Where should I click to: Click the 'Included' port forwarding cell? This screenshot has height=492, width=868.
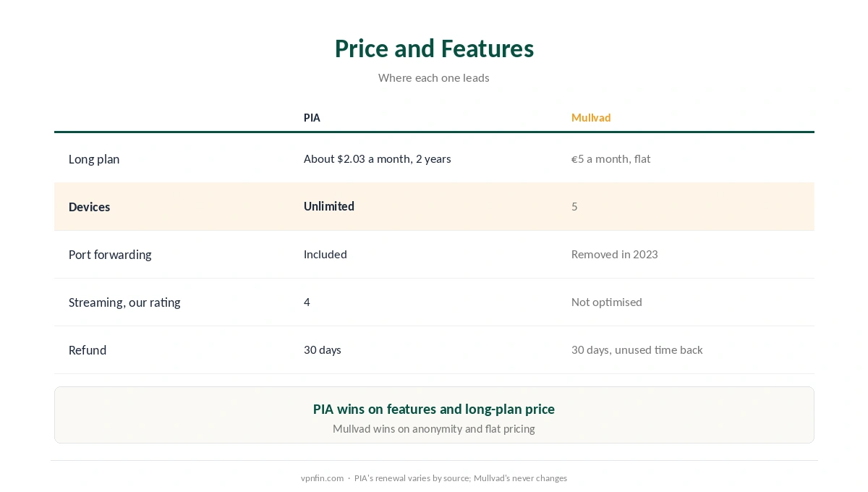325,255
